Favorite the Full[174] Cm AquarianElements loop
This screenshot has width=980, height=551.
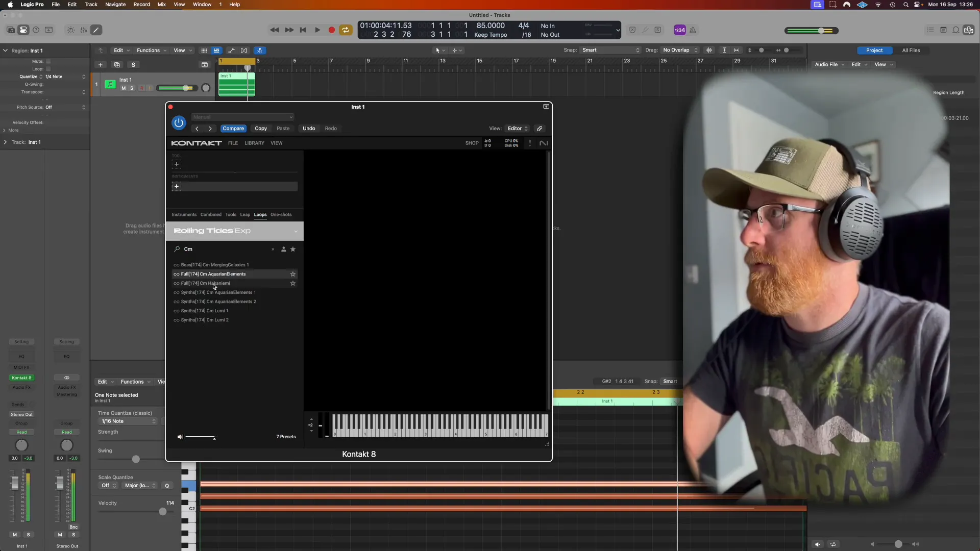(293, 274)
